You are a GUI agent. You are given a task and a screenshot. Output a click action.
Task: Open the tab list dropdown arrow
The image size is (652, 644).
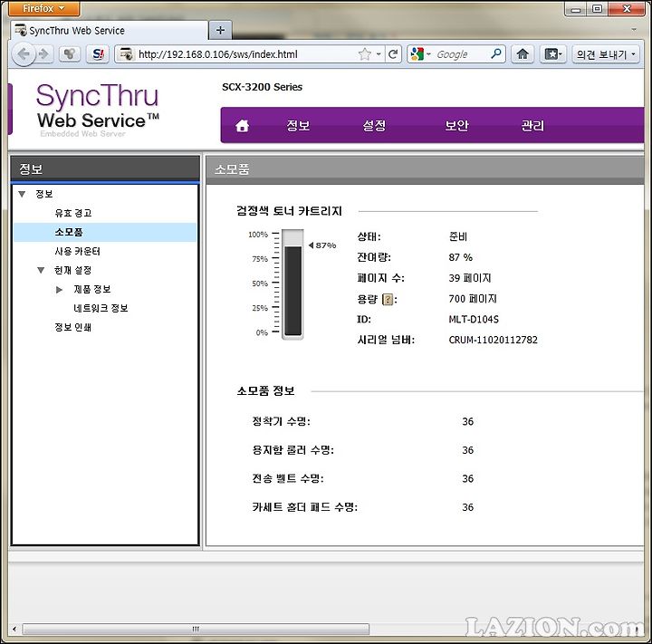[x=634, y=30]
